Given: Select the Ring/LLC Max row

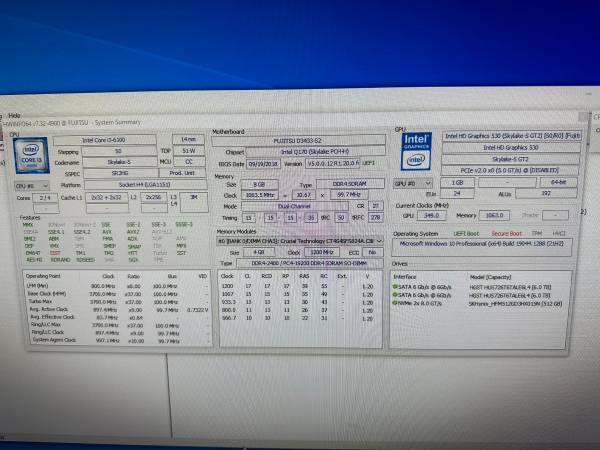Looking at the screenshot, I should [x=117, y=325].
